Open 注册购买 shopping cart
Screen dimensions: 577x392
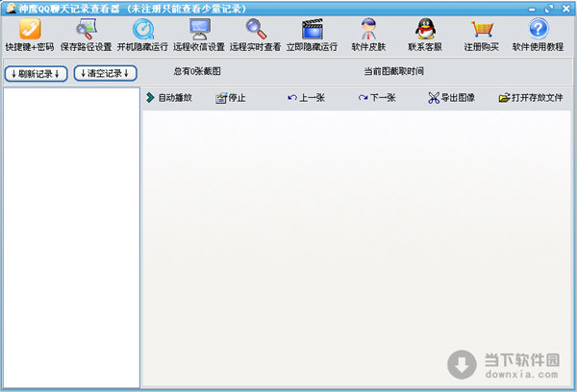[x=482, y=36]
